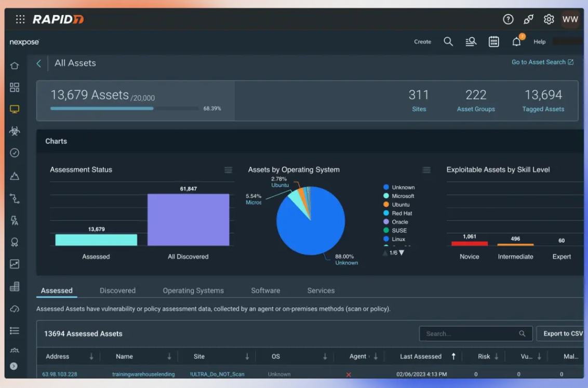Image resolution: width=588 pixels, height=388 pixels.
Task: Open Assets by Operating System chart menu
Action: (426, 170)
